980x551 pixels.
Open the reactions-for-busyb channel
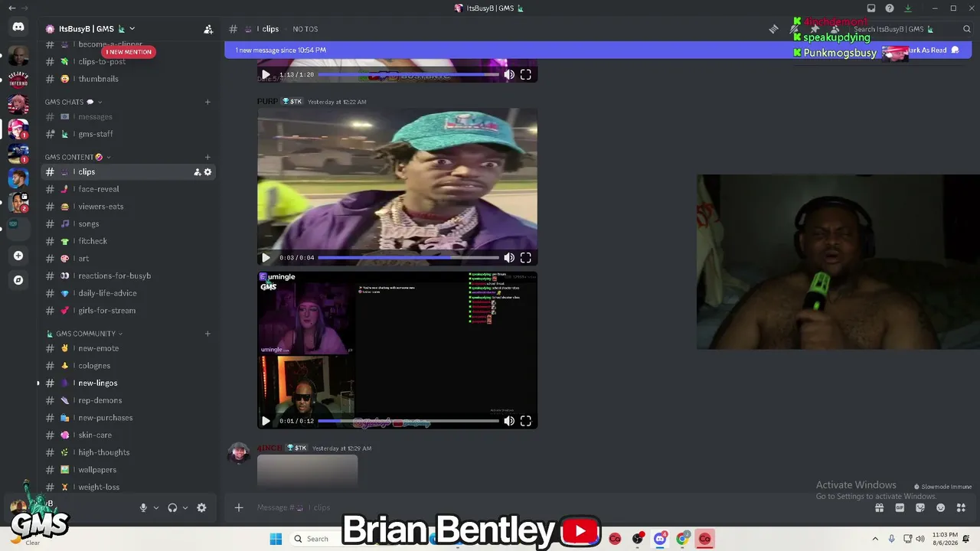(127, 275)
